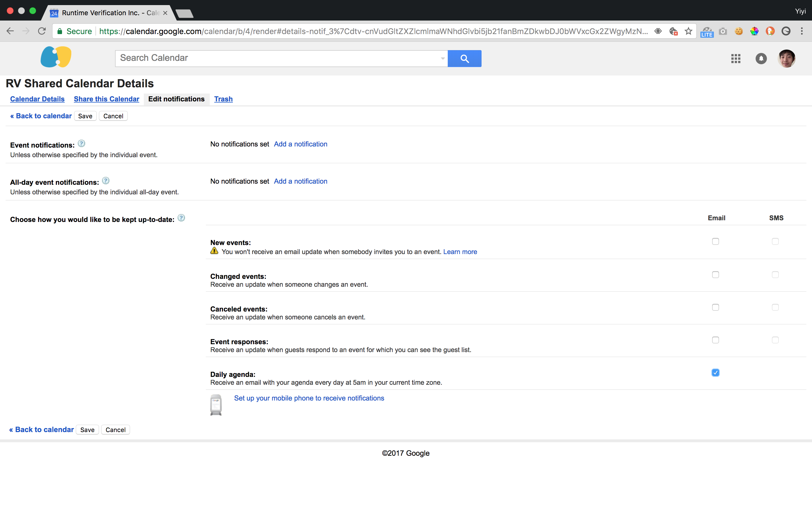Image resolution: width=812 pixels, height=507 pixels.
Task: Click the top Save button
Action: 85,116
